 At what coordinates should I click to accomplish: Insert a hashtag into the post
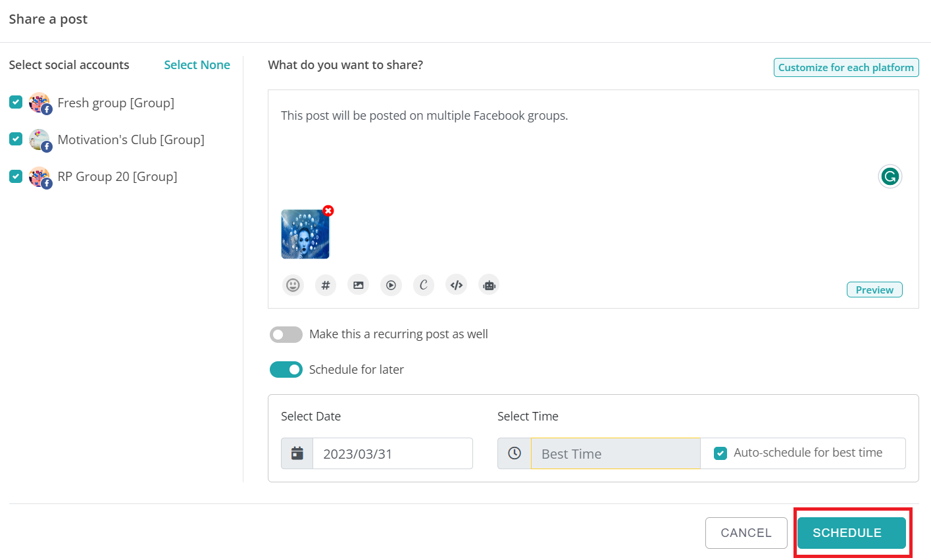click(325, 284)
